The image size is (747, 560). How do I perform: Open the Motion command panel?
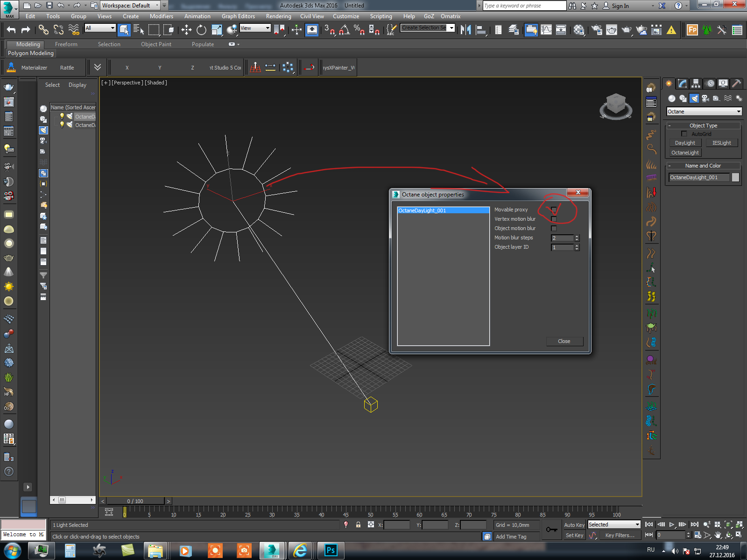pos(710,84)
